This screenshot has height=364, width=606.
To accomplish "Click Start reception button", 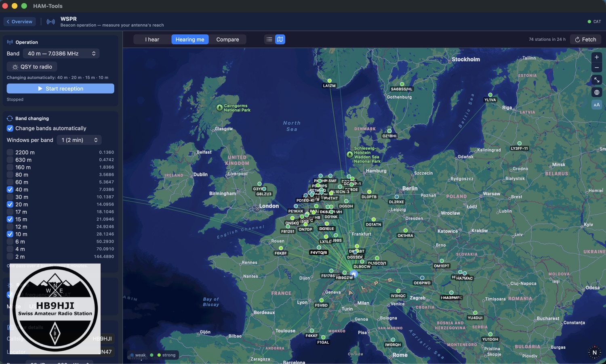I will pyautogui.click(x=61, y=89).
